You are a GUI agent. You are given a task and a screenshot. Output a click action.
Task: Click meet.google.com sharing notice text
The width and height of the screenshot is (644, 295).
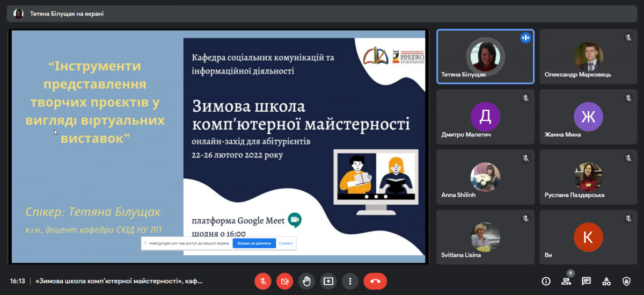(189, 243)
